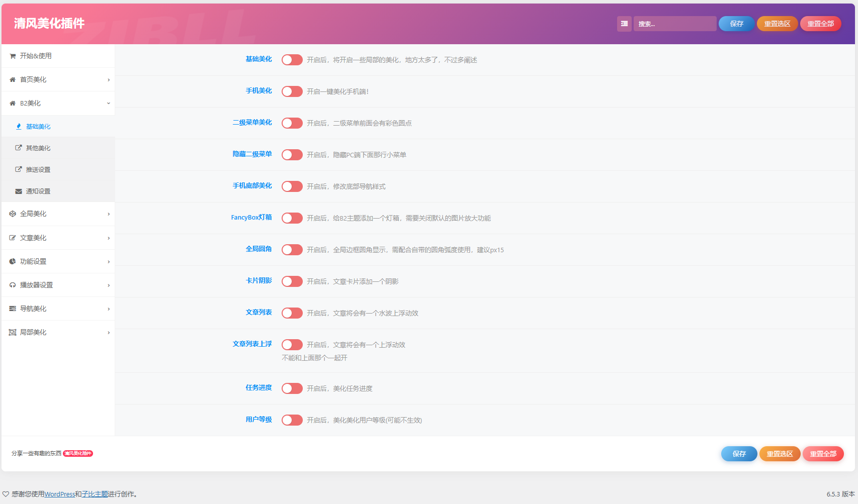858x504 pixels.
Task: Open the WordPress link in footer
Action: [59, 494]
